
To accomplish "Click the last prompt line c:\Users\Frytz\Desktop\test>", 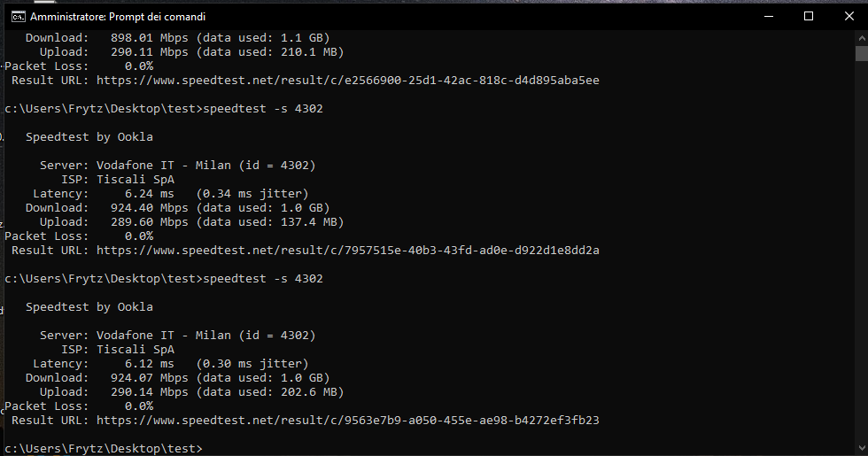I will (x=104, y=448).
